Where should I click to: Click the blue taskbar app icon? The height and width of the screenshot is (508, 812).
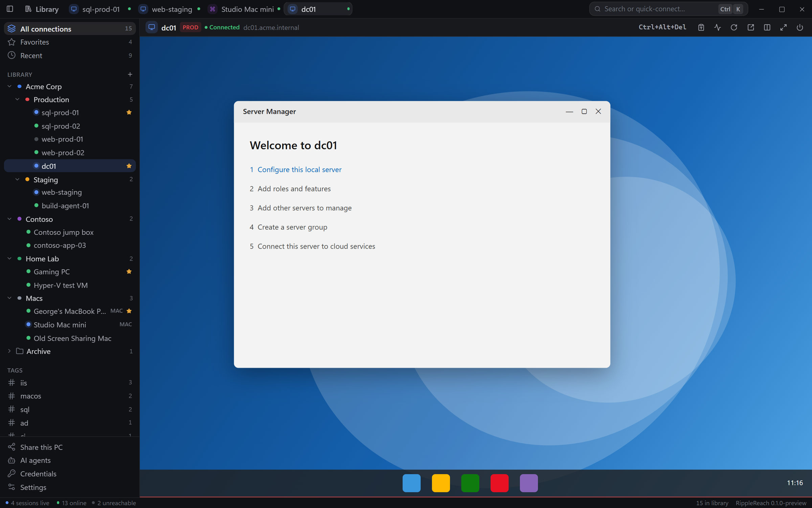(x=411, y=483)
